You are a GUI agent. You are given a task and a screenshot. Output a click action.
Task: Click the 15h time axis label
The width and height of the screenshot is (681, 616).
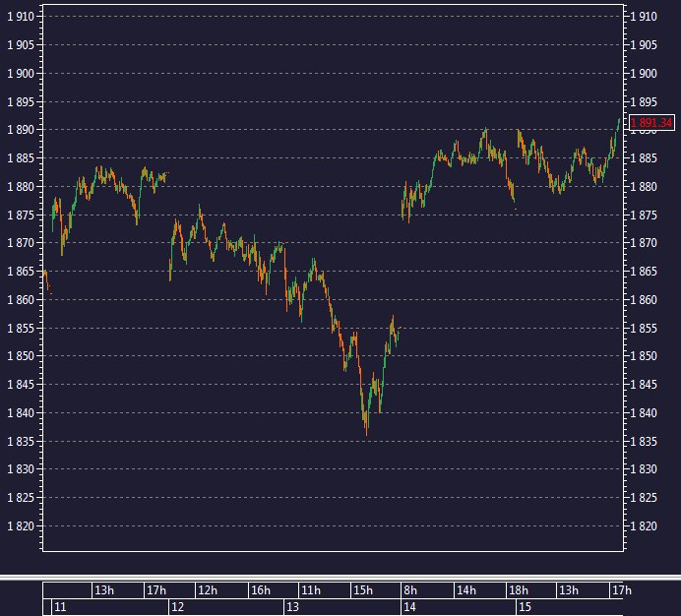363,590
